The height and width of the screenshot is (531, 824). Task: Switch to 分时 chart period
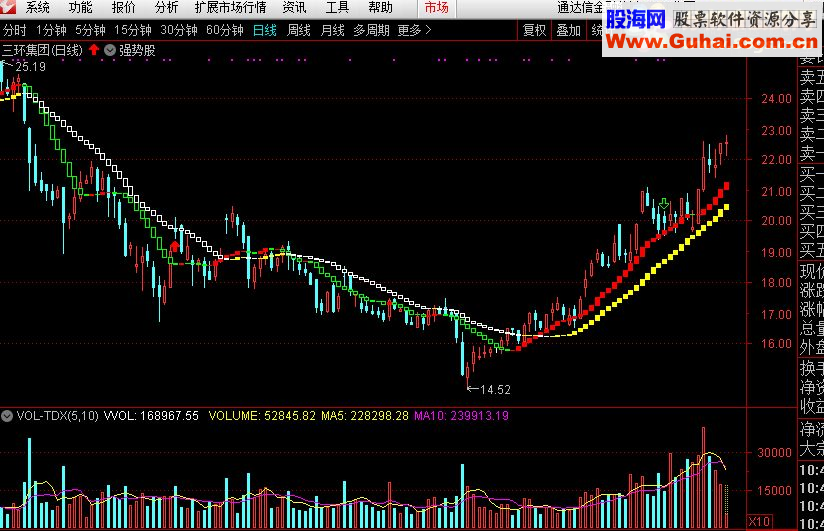[14, 30]
